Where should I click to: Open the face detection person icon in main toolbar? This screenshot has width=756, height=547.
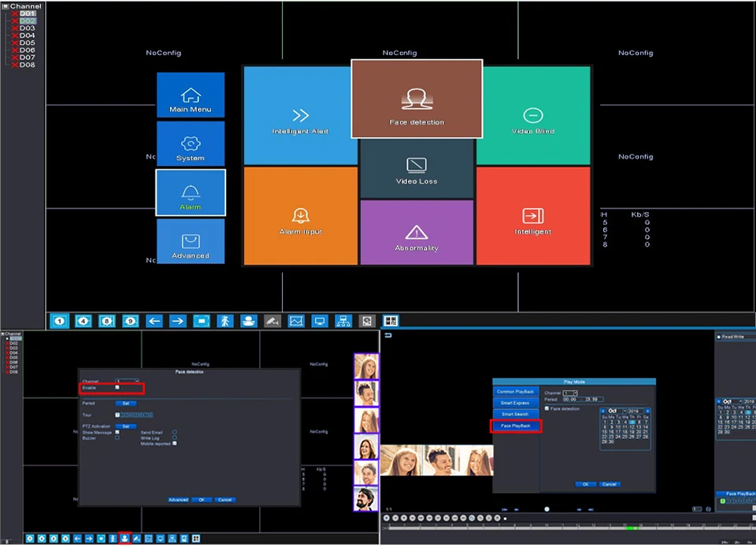[x=248, y=321]
